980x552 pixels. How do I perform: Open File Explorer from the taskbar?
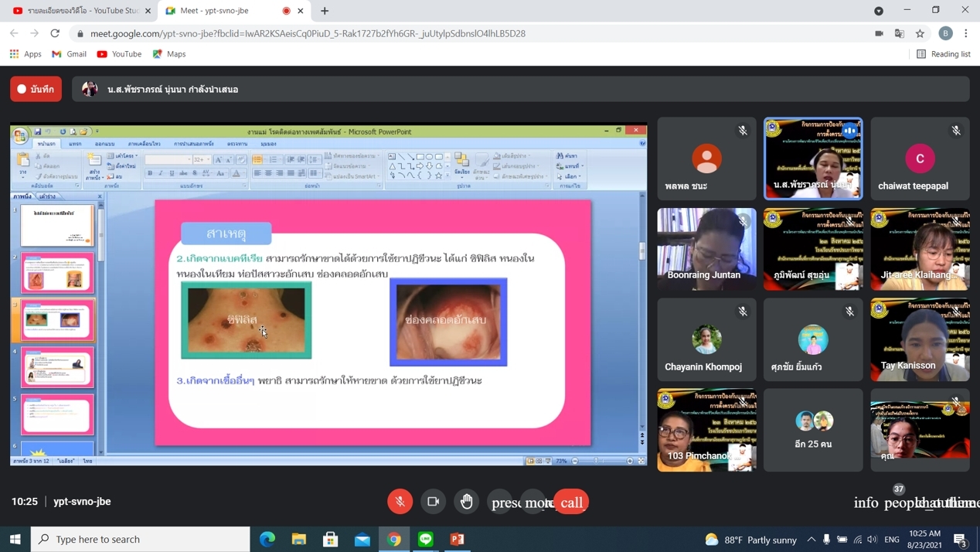tap(299, 539)
